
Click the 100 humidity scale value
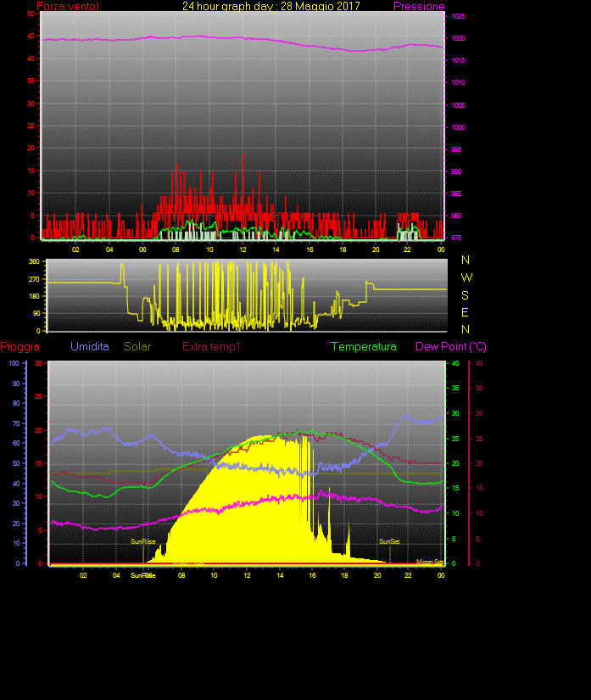point(14,363)
